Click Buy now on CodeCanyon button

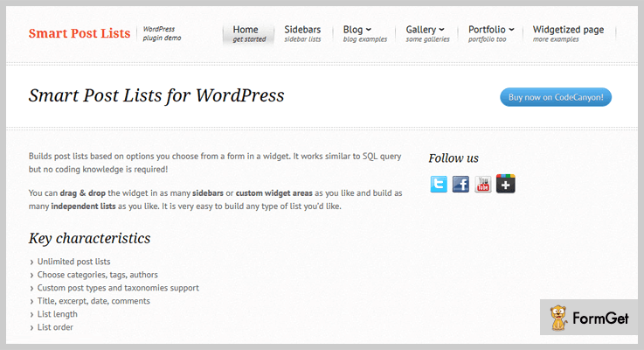(x=556, y=97)
